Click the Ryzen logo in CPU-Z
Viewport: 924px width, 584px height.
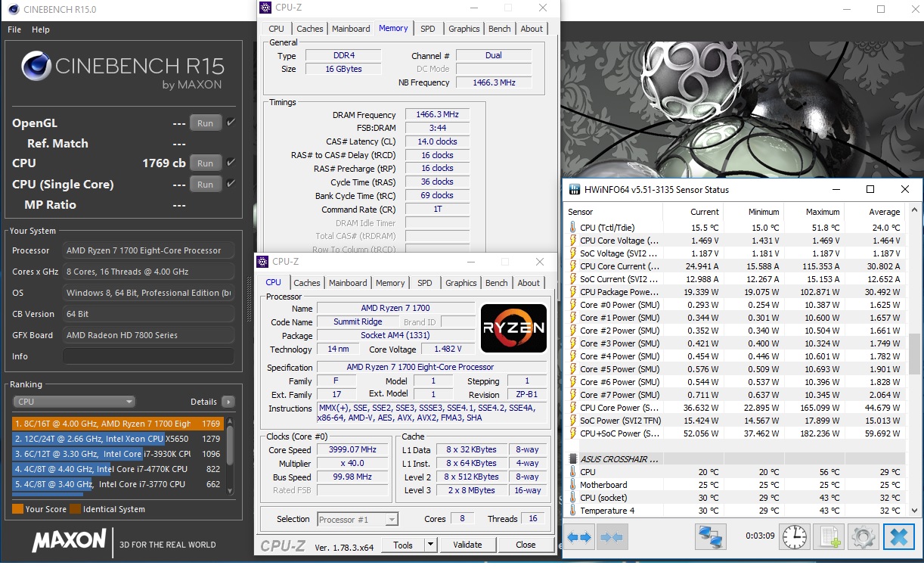coord(513,328)
